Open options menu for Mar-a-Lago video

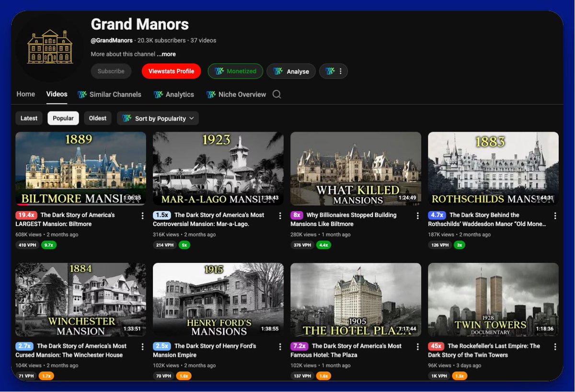coord(280,216)
